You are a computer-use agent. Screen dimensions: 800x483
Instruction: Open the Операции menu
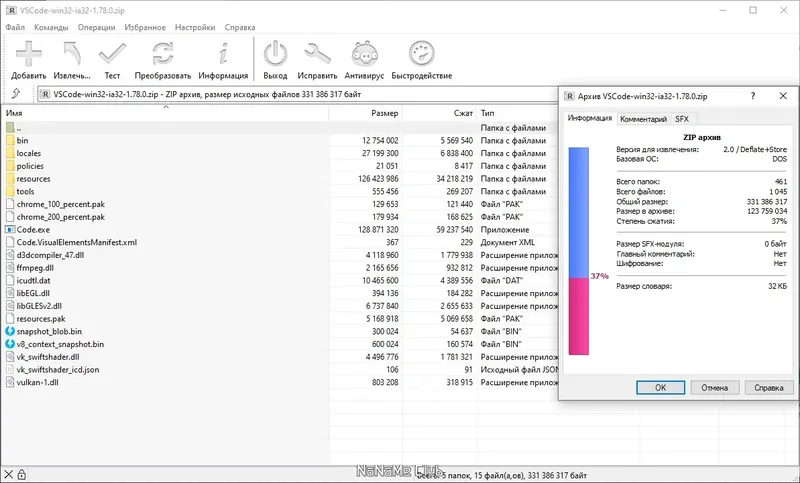(96, 28)
